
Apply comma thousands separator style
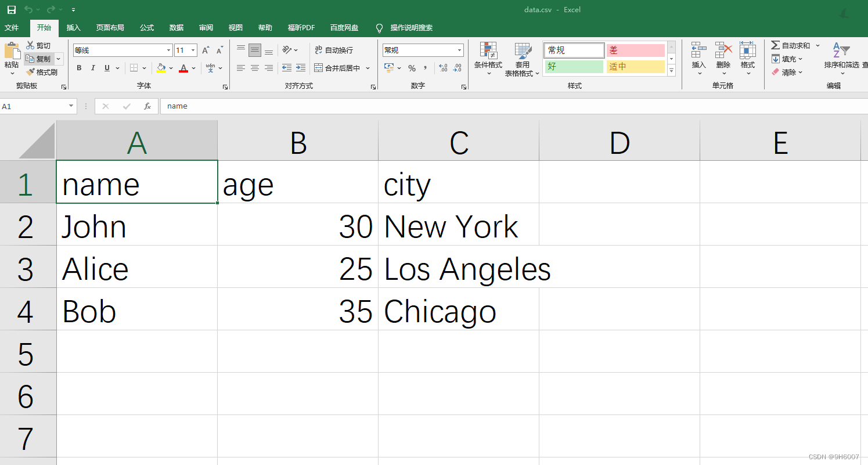426,68
